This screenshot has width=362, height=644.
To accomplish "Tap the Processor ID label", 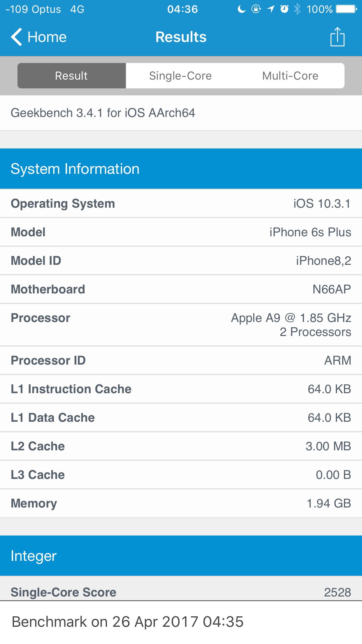I will [48, 360].
